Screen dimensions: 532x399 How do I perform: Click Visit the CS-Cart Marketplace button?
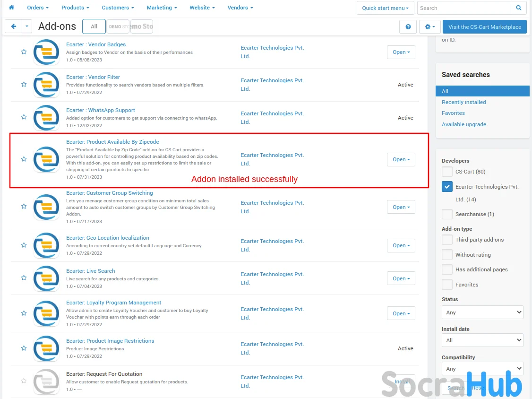484,27
